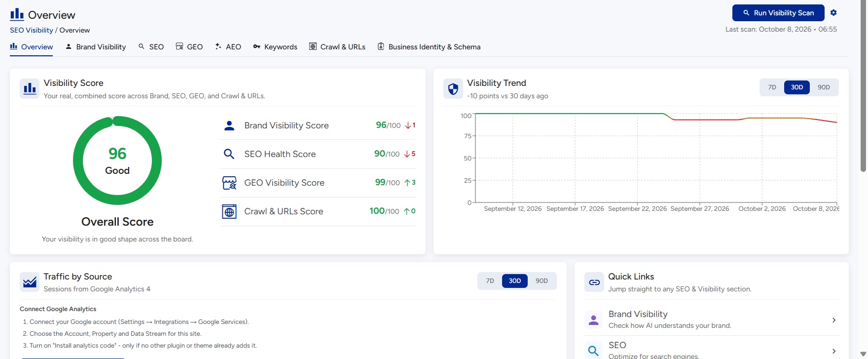Click the overall score 96 donut gauge
The width and height of the screenshot is (868, 359).
pyautogui.click(x=117, y=160)
